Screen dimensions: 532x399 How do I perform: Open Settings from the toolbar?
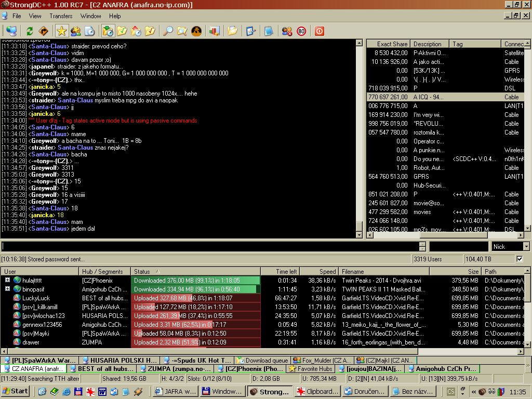tap(251, 31)
